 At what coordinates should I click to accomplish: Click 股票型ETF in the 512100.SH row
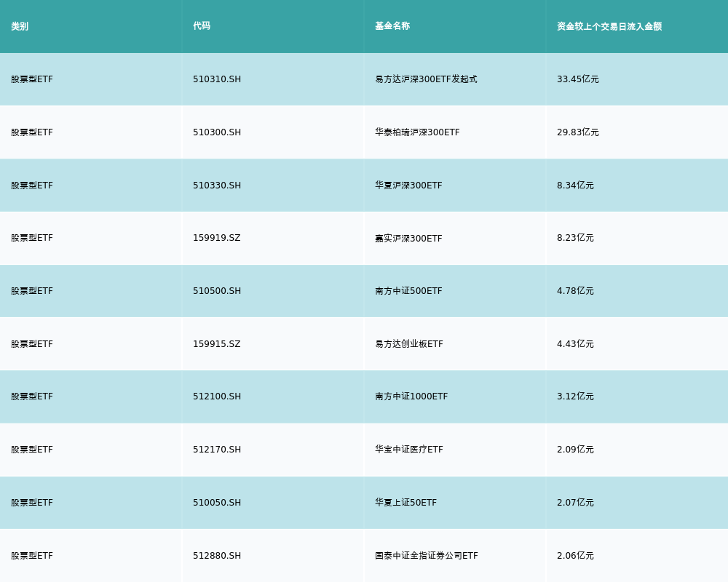(32, 396)
